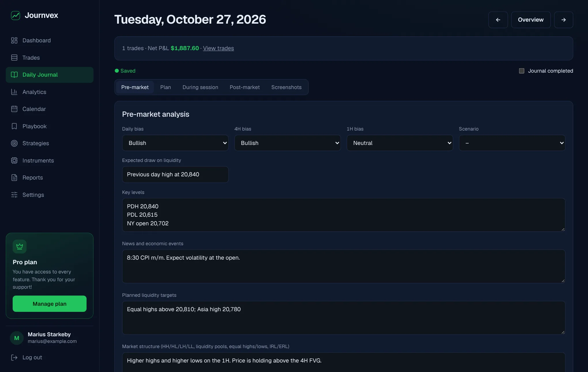Click the Trades list icon

14,58
